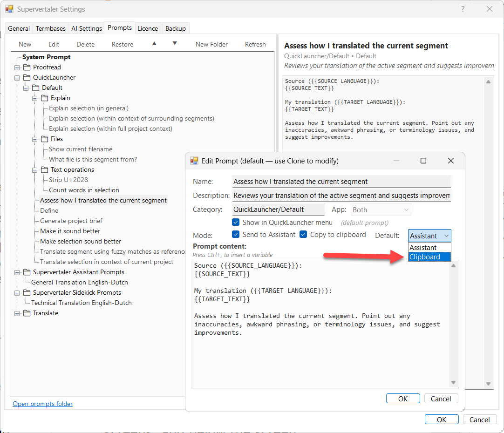
Task: Collapse Supervertaler Assistant Prompts node
Action: tap(17, 272)
